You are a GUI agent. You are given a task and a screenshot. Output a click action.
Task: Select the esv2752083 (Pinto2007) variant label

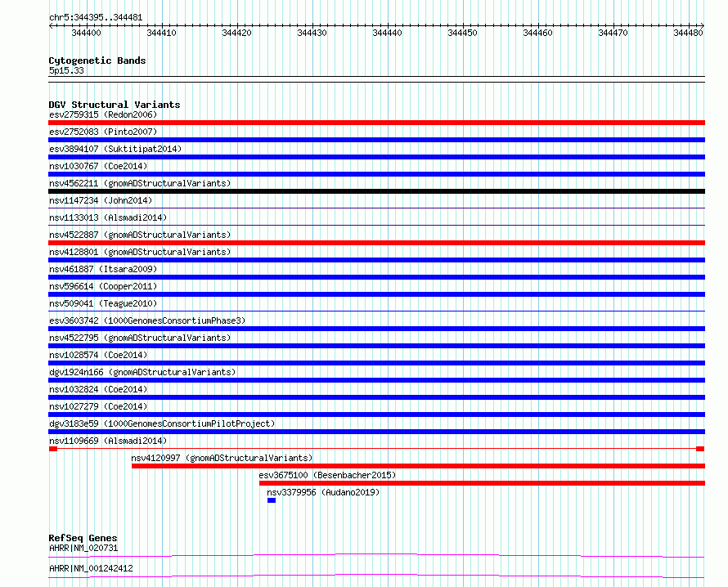tap(103, 132)
